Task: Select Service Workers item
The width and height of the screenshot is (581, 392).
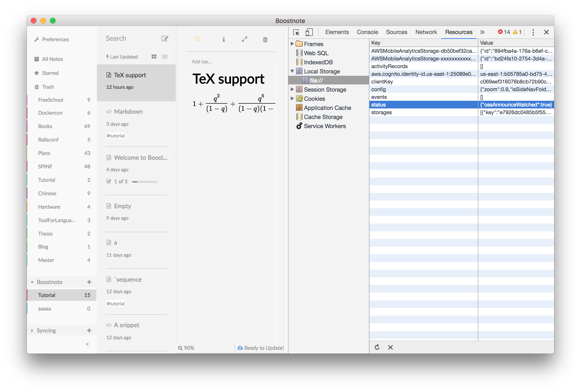Action: (x=321, y=126)
